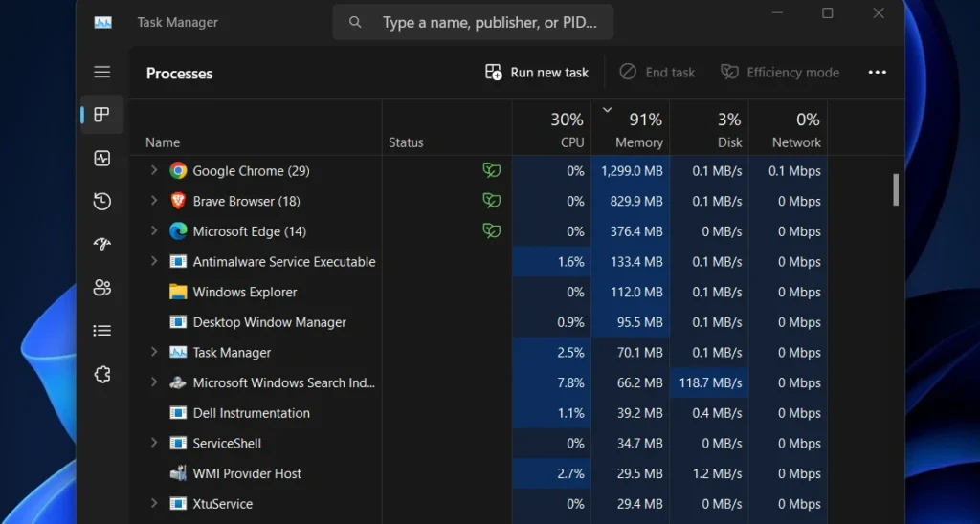Open the Users sidebar icon
Screen dimensions: 980x524
click(x=101, y=287)
